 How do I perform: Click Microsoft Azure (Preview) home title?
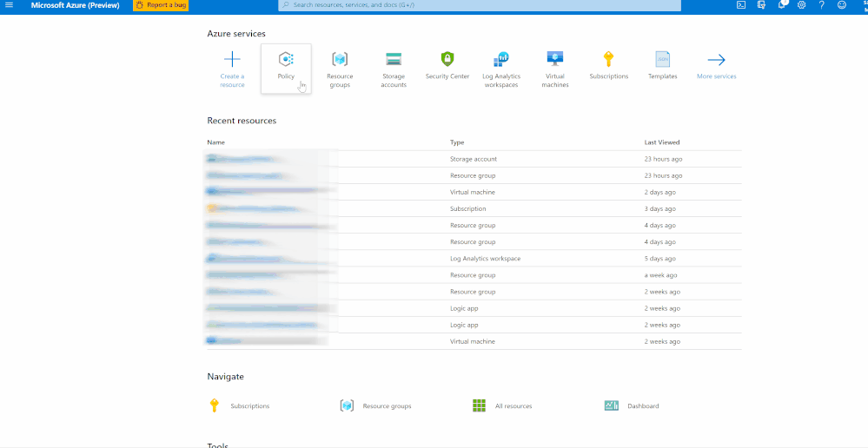point(76,5)
